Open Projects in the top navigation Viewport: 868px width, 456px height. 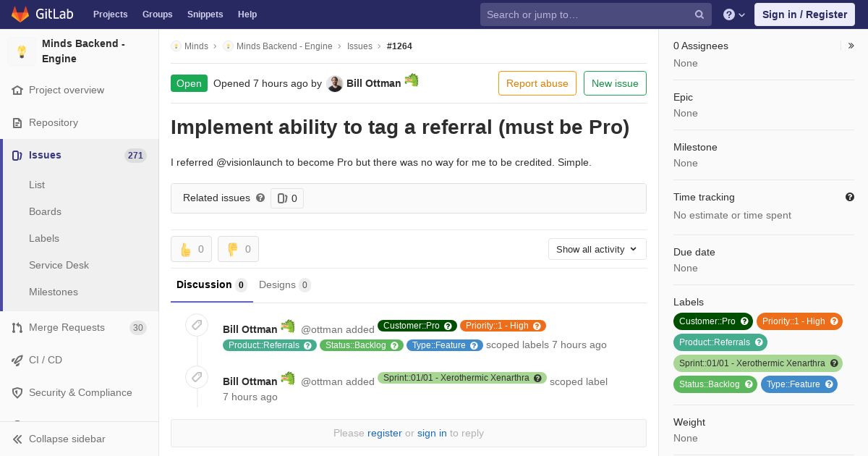coord(111,14)
